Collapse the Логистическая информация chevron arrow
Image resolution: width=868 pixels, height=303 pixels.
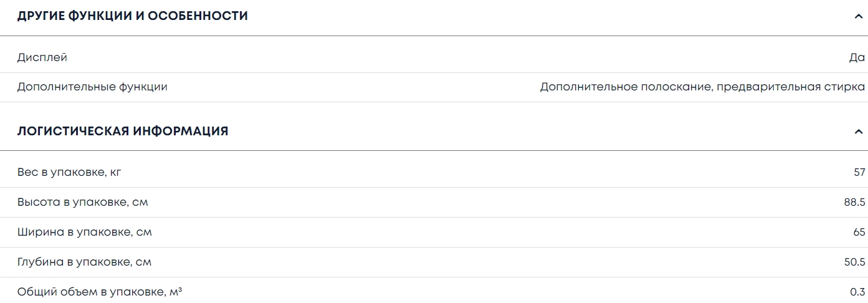click(859, 132)
